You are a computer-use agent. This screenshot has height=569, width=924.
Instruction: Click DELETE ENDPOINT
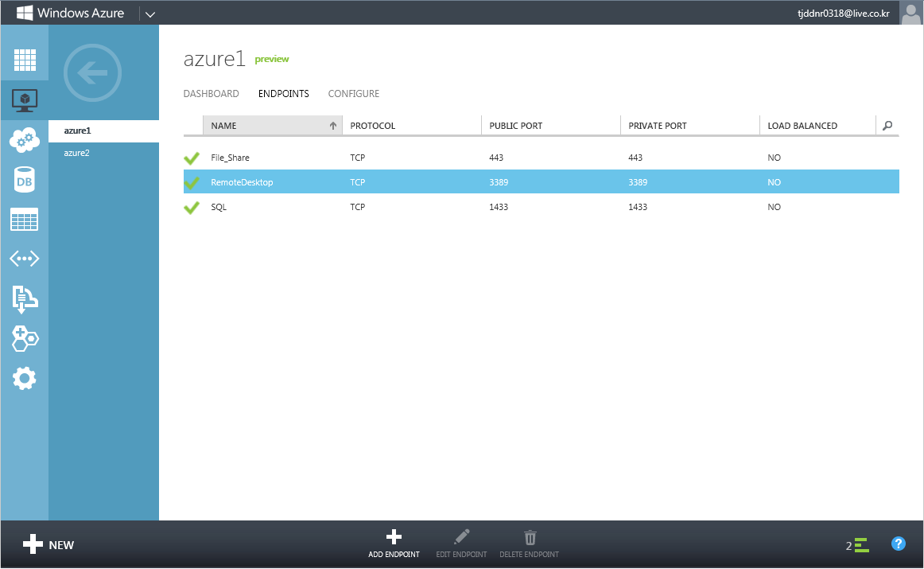point(529,544)
